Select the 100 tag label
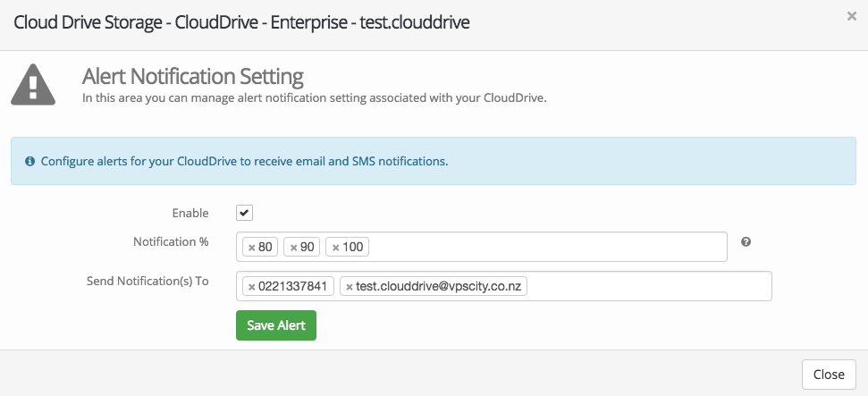 coord(353,247)
